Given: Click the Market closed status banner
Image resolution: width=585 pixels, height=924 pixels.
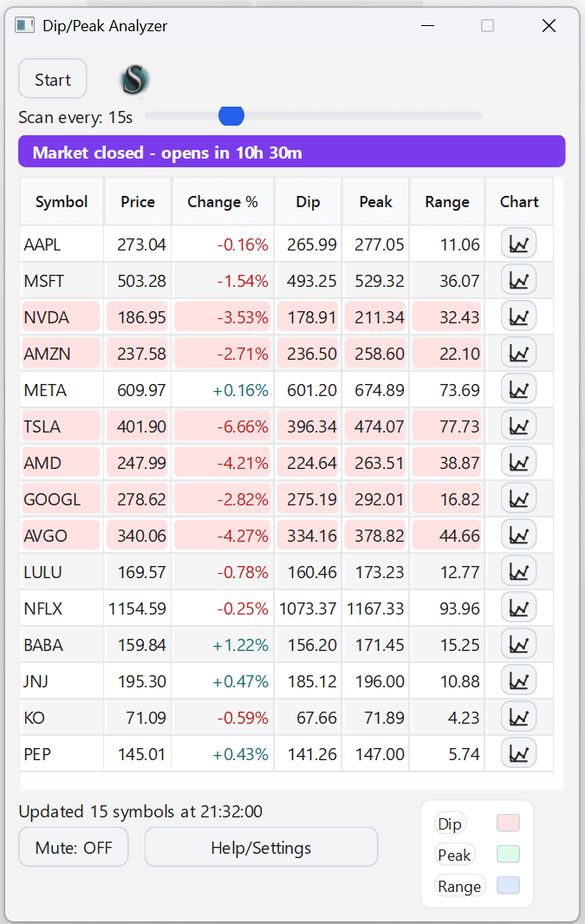Looking at the screenshot, I should point(291,152).
